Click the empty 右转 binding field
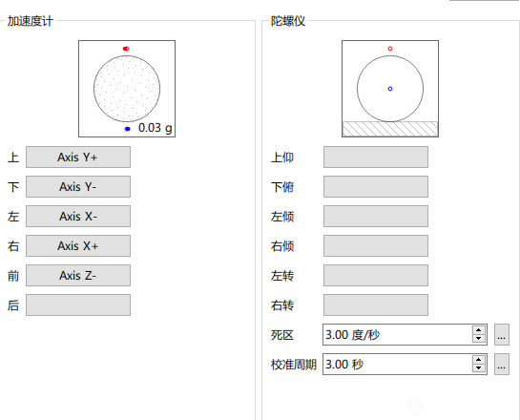This screenshot has height=420, width=520. click(376, 304)
